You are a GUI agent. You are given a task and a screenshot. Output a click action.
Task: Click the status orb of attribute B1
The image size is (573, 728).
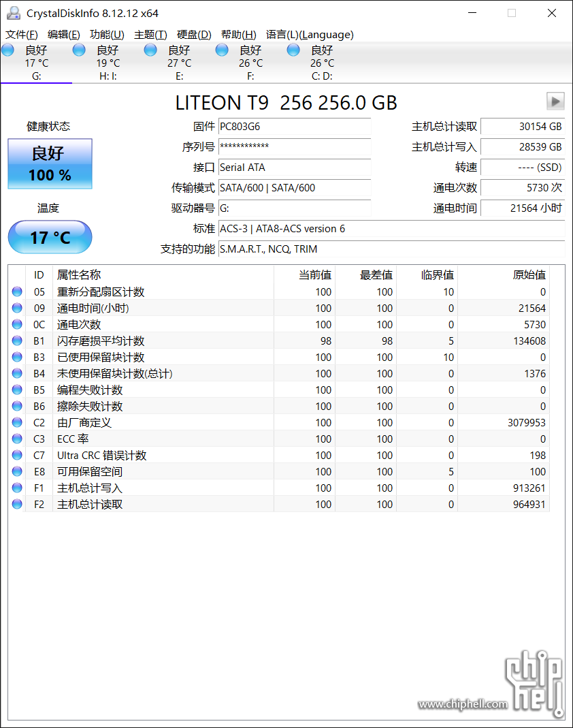coord(17,341)
